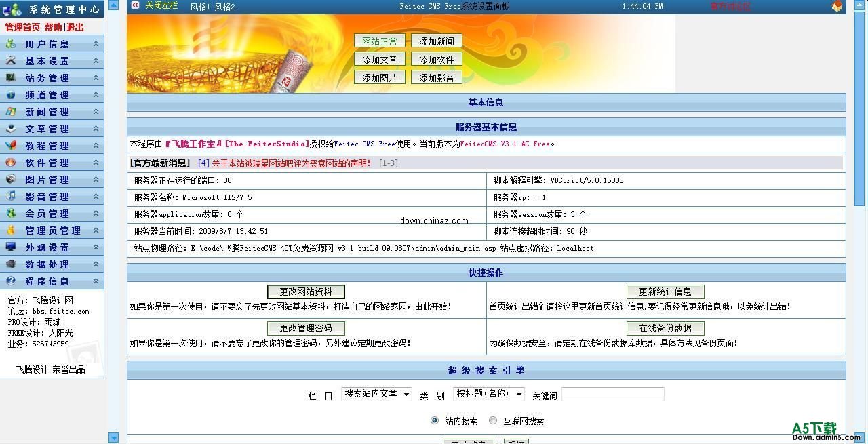Select the 站内搜索 radio button

(x=435, y=421)
